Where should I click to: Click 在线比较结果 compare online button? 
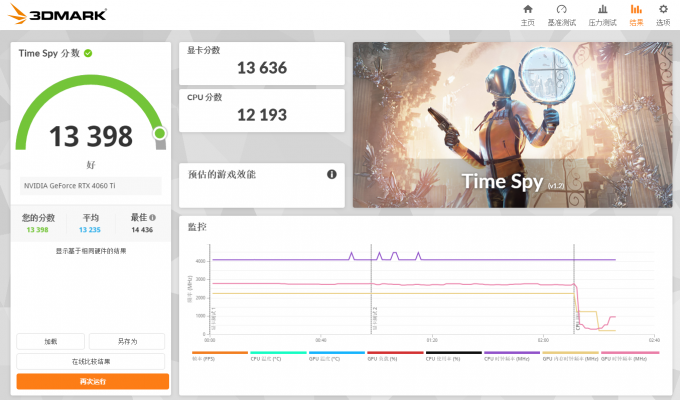pyautogui.click(x=91, y=361)
